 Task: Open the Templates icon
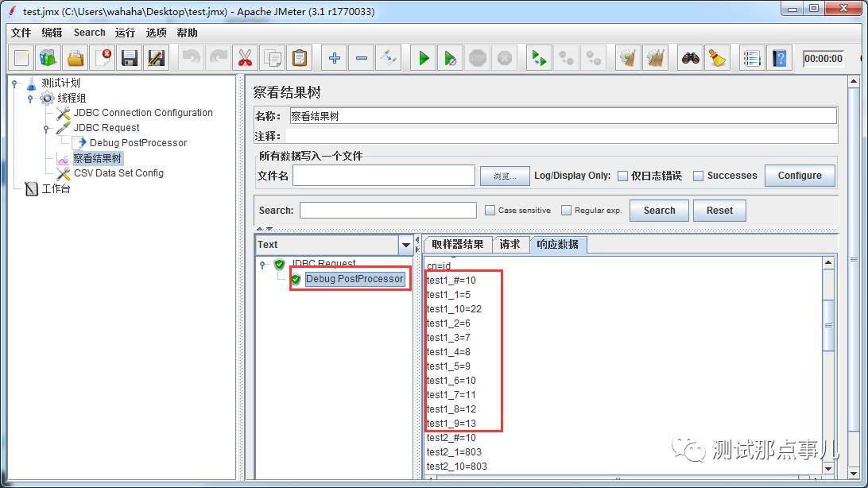click(48, 58)
